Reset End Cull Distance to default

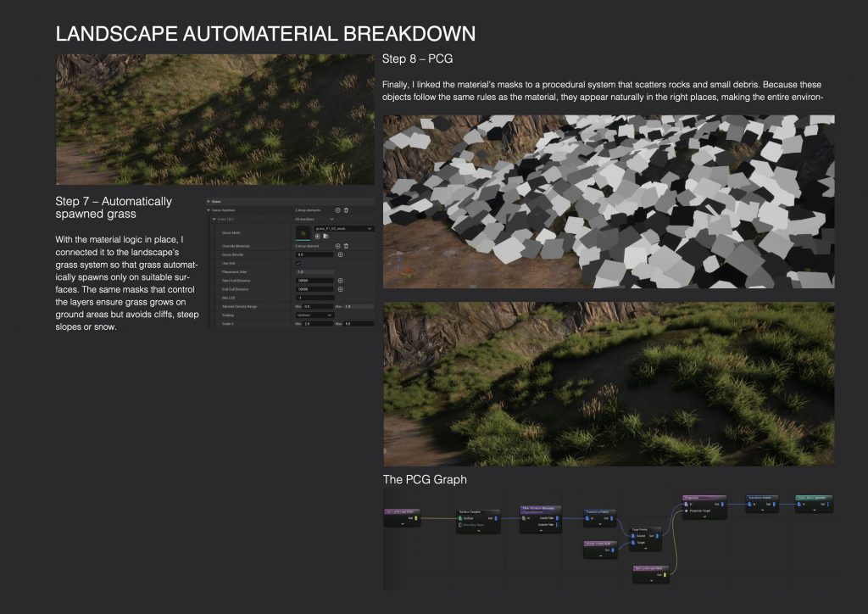pyautogui.click(x=340, y=288)
